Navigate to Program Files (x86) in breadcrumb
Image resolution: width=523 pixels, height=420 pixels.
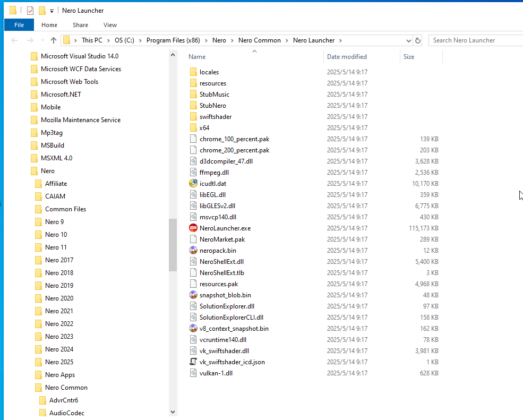(x=173, y=40)
